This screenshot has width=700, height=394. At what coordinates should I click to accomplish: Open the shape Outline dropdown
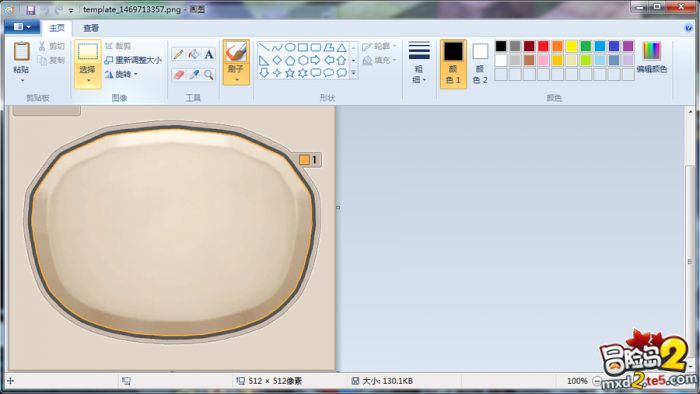coord(379,46)
